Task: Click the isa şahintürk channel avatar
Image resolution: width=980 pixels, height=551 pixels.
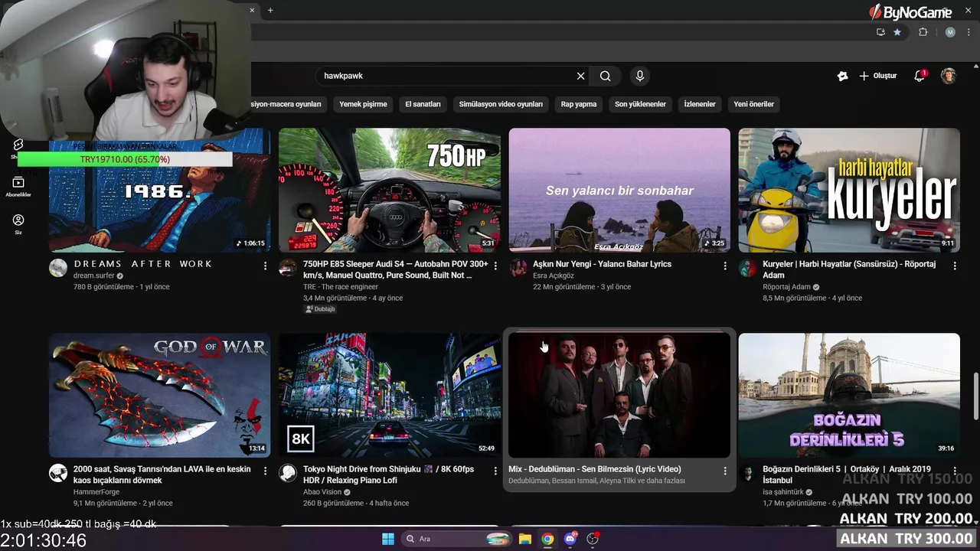Action: pos(747,473)
